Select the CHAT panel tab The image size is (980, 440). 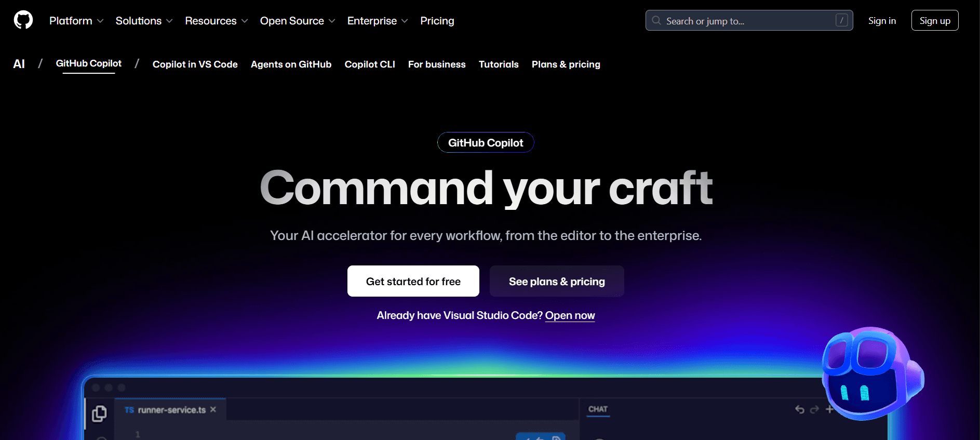coord(598,409)
